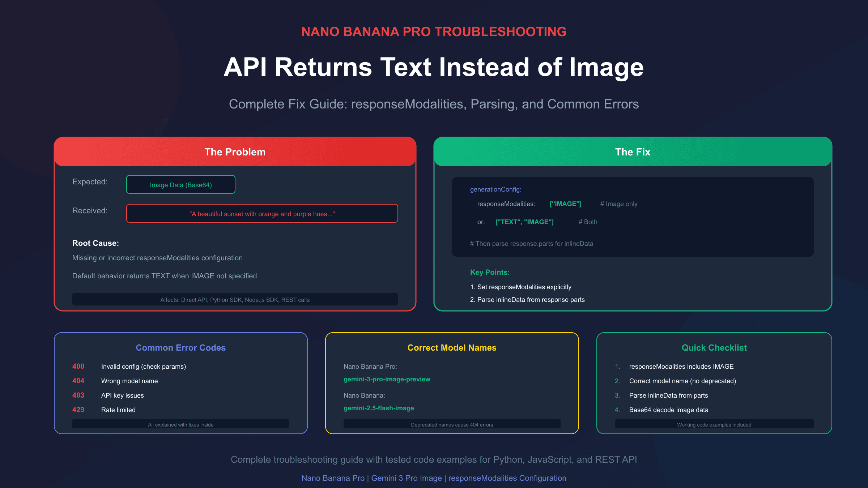Click the 'Quick Checklist' panel title
This screenshot has height=488, width=868.
[x=714, y=347]
